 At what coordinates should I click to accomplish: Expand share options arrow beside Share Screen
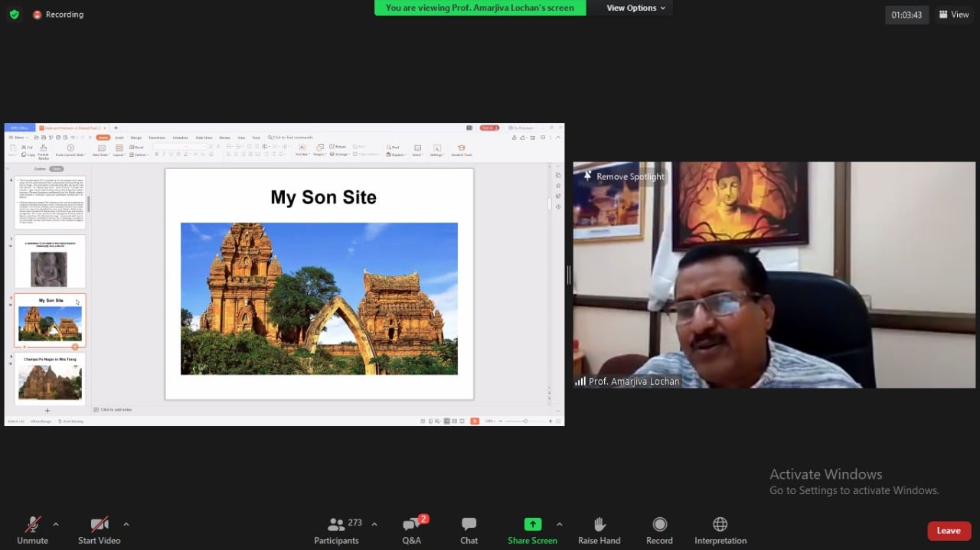(x=559, y=525)
